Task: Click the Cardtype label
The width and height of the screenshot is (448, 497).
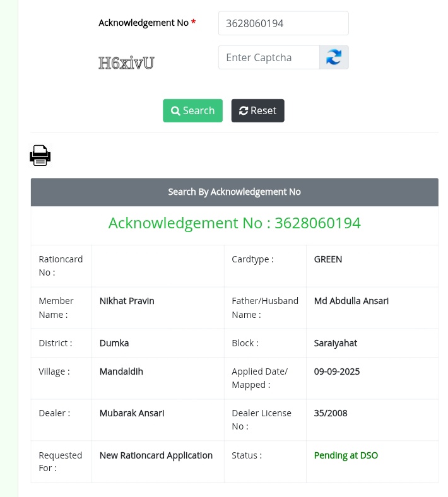Action: coord(252,260)
